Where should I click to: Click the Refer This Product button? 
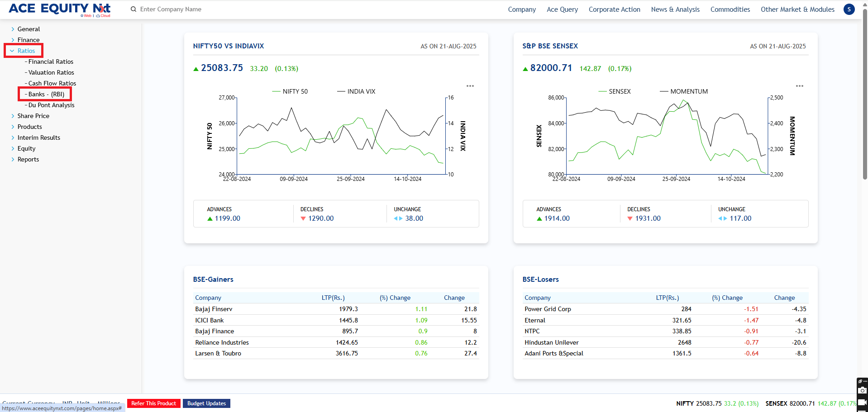tap(153, 403)
